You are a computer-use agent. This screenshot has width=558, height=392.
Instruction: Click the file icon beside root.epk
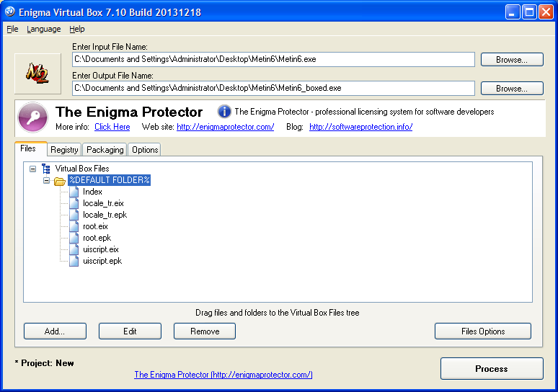click(74, 238)
